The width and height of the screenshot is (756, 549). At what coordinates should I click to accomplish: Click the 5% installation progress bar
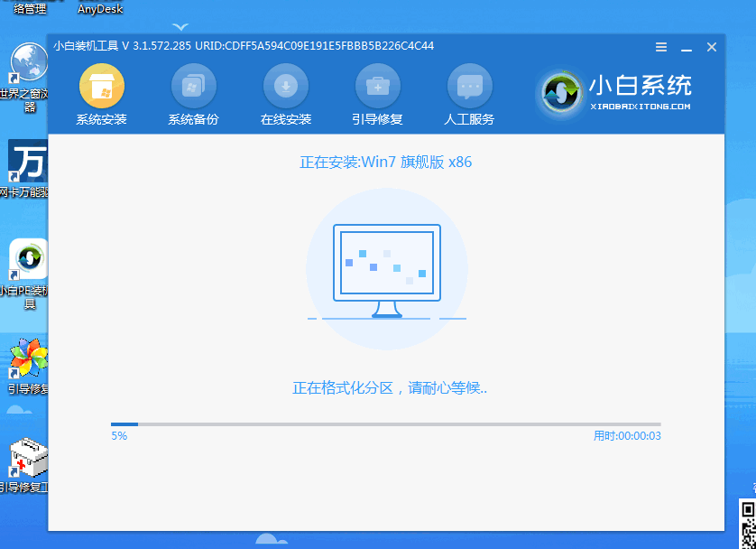(x=386, y=423)
